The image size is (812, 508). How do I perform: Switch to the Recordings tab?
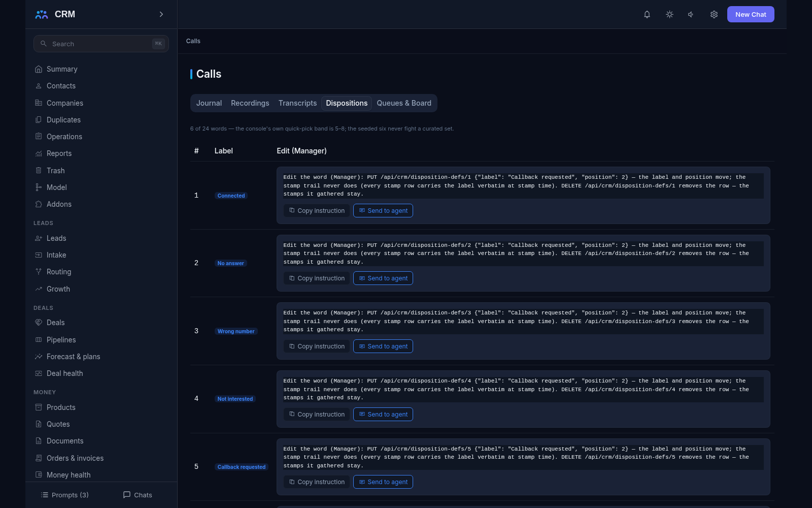(x=250, y=103)
